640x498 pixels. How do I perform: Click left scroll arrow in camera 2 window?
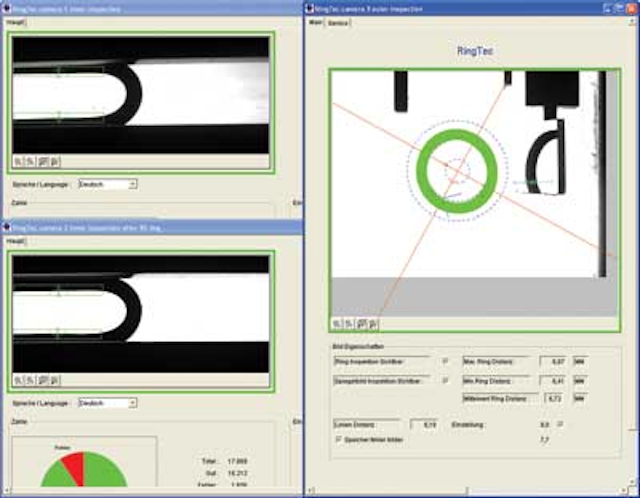tap(7, 490)
